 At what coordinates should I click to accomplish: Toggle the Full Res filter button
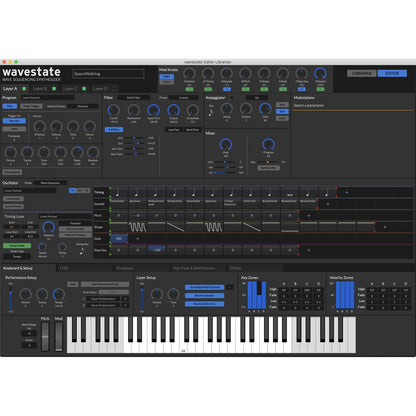pyautogui.click(x=114, y=129)
